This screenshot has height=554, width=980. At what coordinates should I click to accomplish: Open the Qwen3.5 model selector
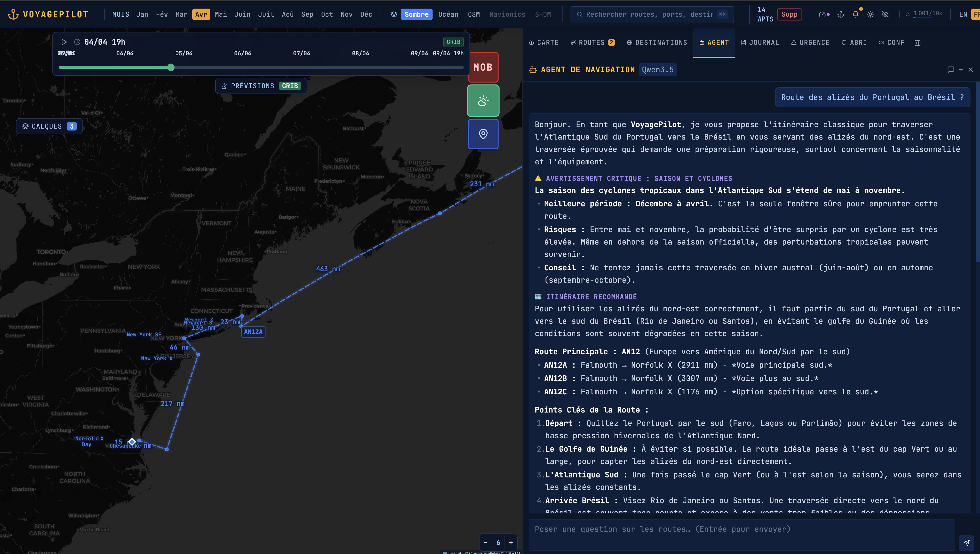coord(658,70)
